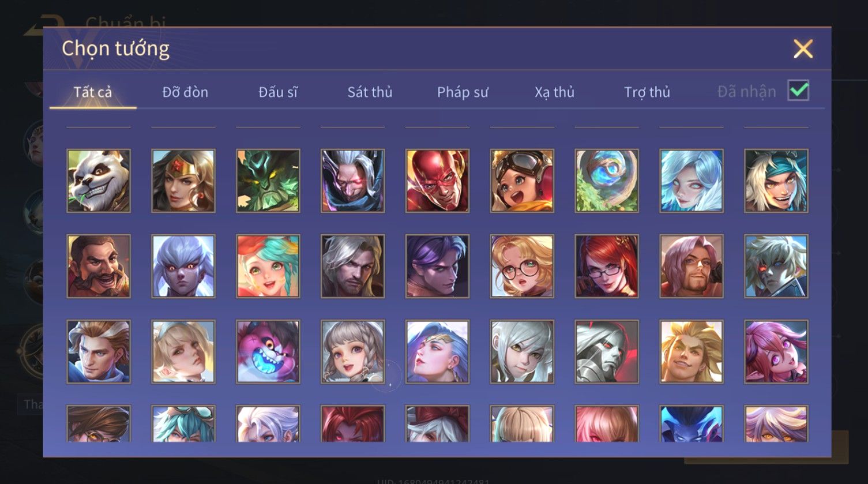This screenshot has height=484, width=868.
Task: Show the Pháp sư hero list
Action: click(x=463, y=92)
